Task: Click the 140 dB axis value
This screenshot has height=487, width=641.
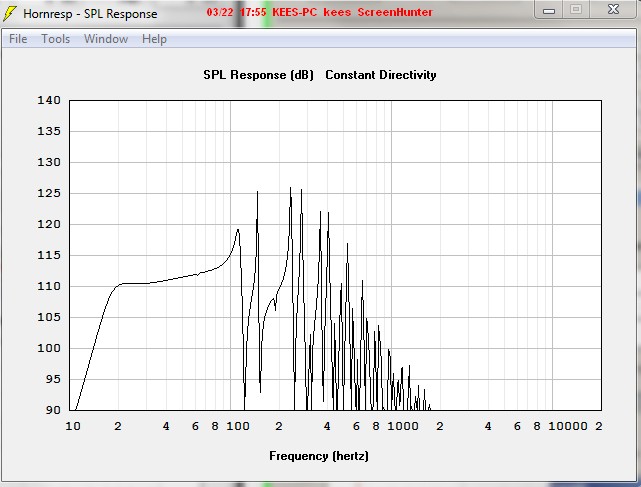Action: tap(49, 100)
